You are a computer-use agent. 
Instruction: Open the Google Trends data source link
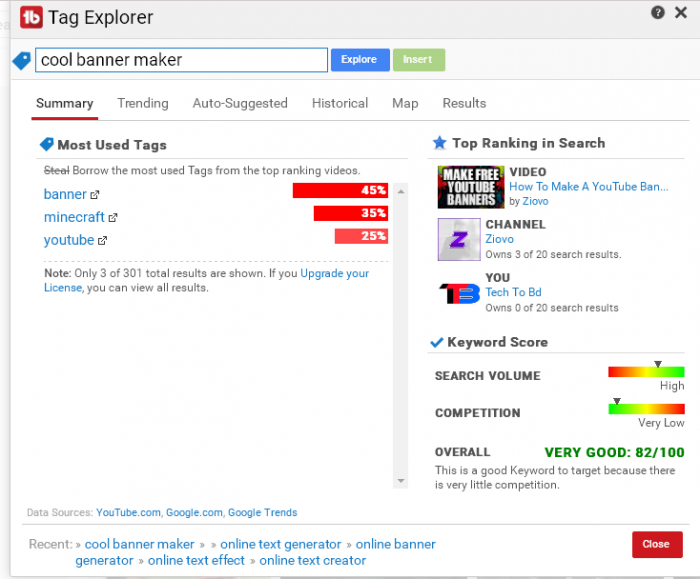coord(262,512)
